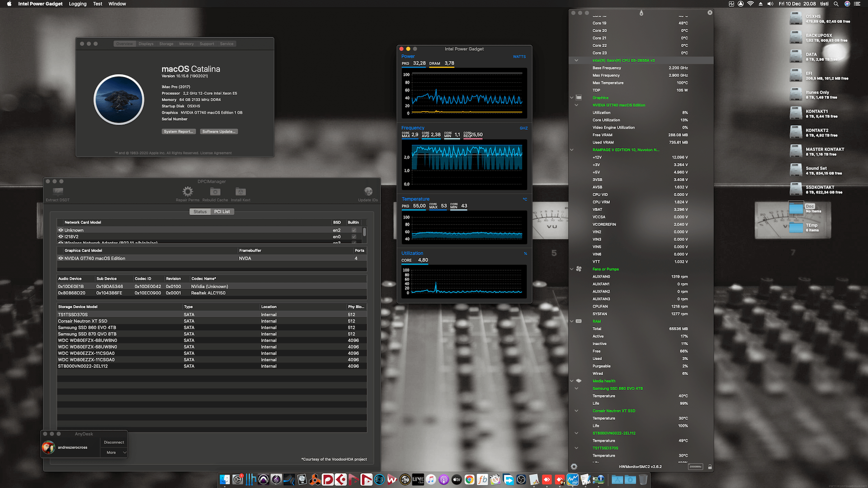Screen dimensions: 868x488
Task: Click the Software Update button
Action: pos(219,131)
